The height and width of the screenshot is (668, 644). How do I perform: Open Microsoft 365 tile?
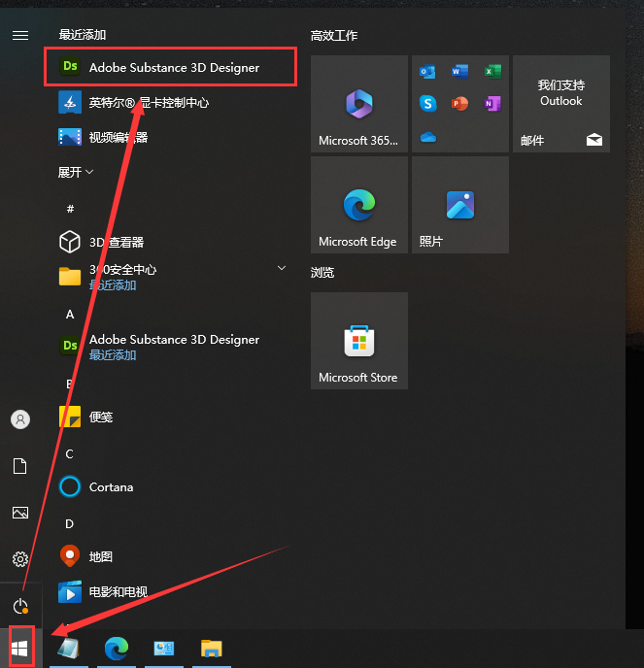point(358,104)
